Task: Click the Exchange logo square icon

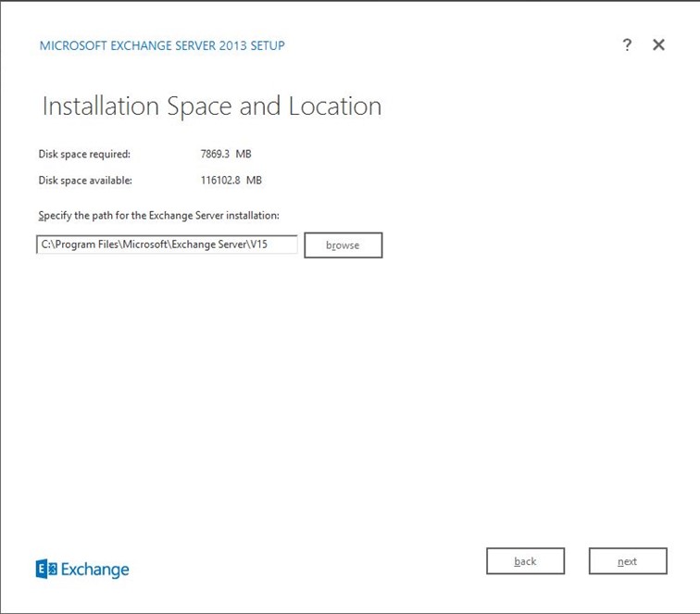Action: [x=46, y=569]
